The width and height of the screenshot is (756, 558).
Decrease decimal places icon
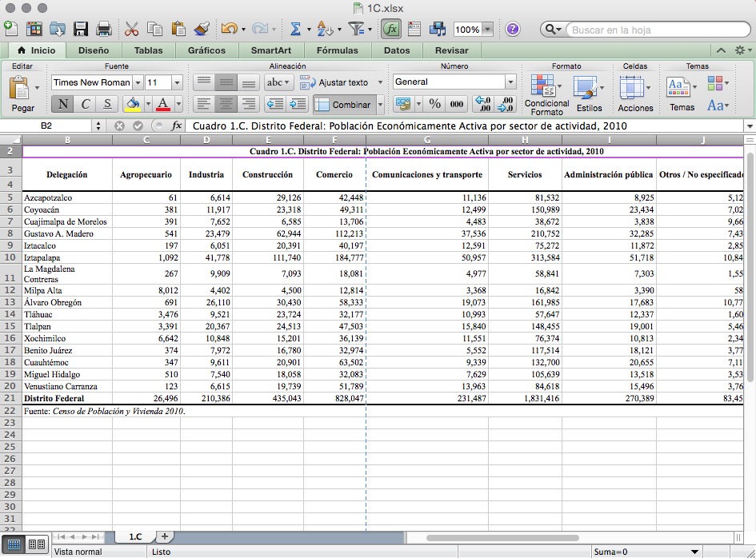[505, 104]
